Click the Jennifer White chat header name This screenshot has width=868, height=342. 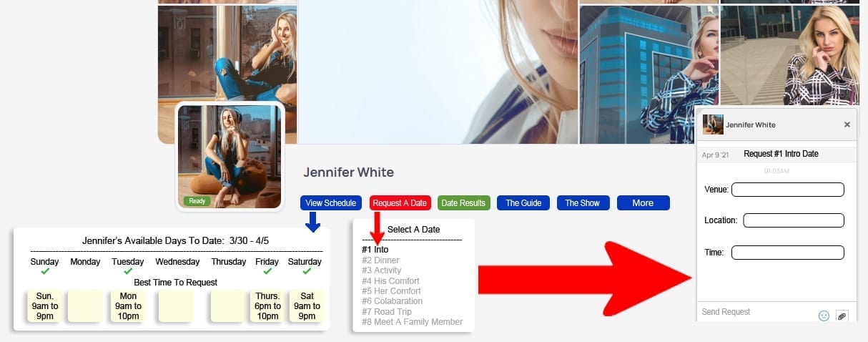click(751, 125)
